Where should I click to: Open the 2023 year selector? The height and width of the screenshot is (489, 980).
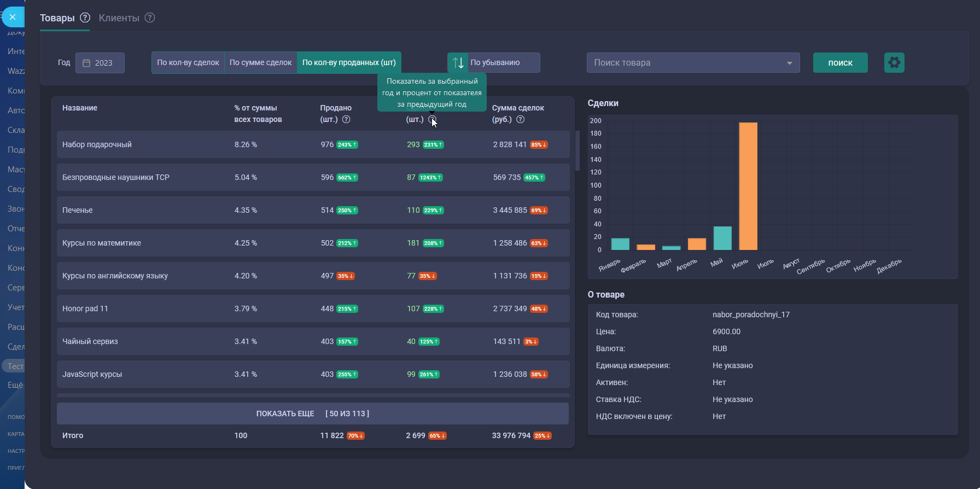pyautogui.click(x=100, y=63)
